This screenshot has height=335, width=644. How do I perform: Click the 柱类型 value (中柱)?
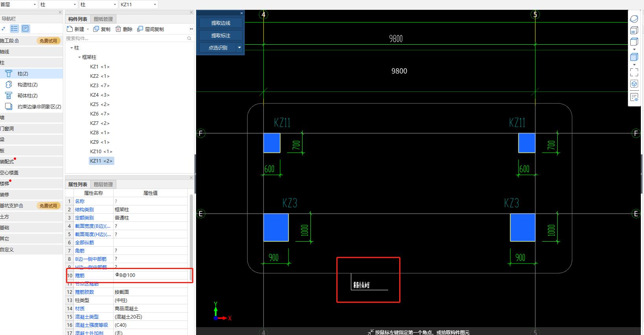click(150, 300)
